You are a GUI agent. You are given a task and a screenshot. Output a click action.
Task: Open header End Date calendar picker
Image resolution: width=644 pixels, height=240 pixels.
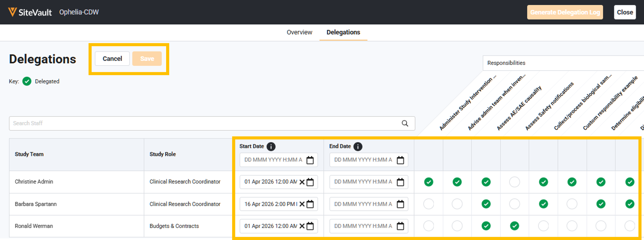click(400, 160)
